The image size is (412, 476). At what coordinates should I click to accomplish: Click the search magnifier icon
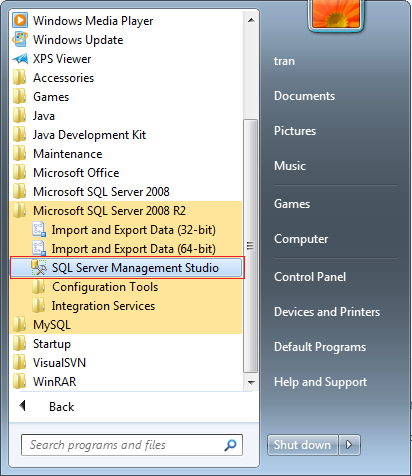pos(230,445)
